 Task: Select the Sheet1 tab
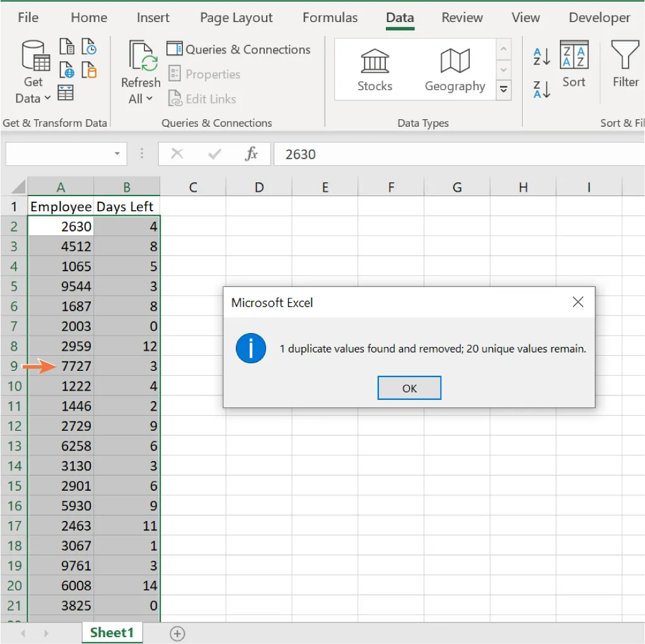pyautogui.click(x=112, y=633)
